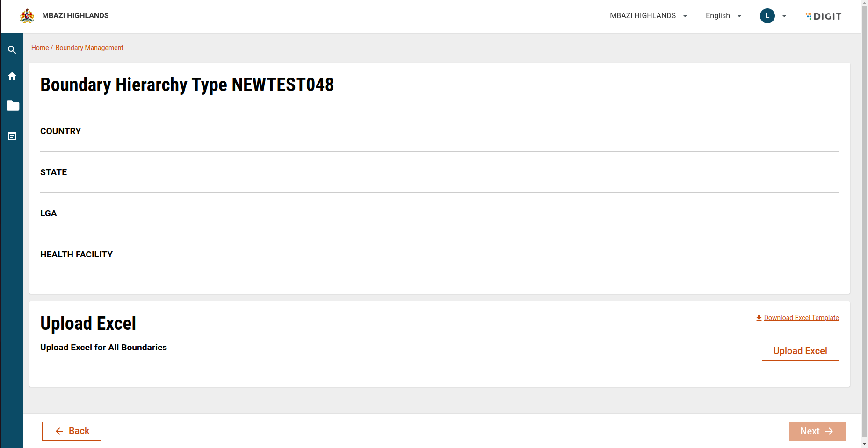Image resolution: width=868 pixels, height=448 pixels.
Task: Navigate to the Home breadcrumb
Action: click(x=40, y=48)
